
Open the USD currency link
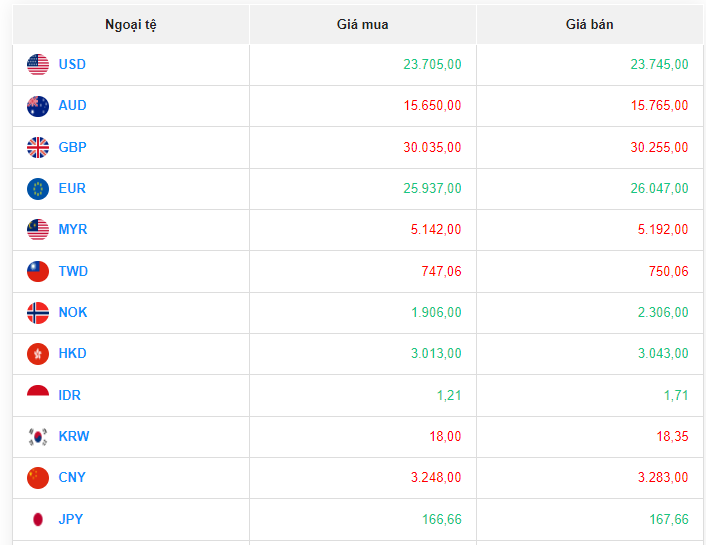point(72,65)
